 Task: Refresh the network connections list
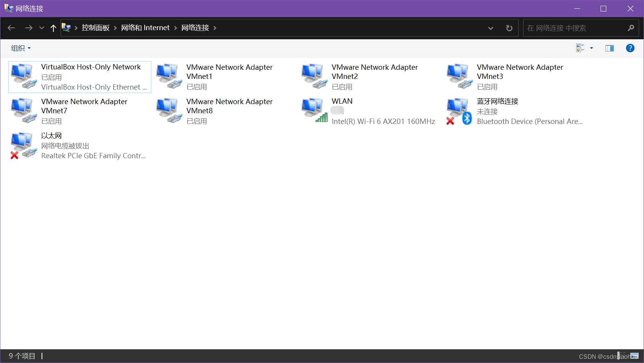tap(509, 28)
